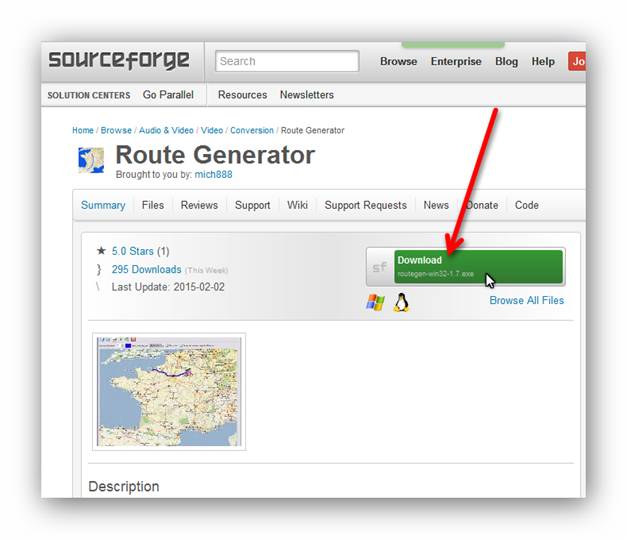The width and height of the screenshot is (627, 539).
Task: Click the 5.0 Stars rating link
Action: click(132, 251)
